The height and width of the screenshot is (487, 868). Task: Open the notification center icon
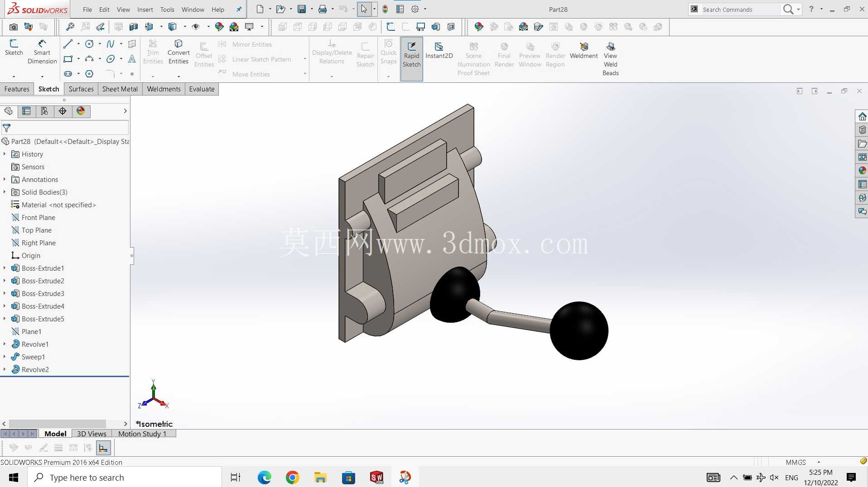(851, 477)
